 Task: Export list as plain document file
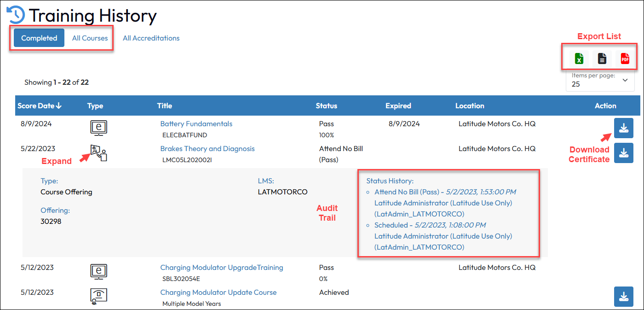coord(602,58)
